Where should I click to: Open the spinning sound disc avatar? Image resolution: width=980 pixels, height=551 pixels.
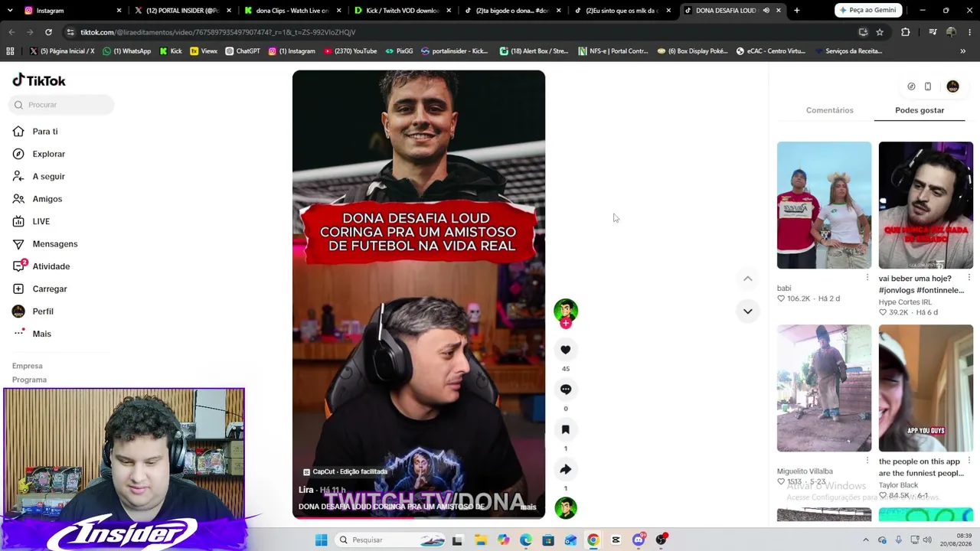pos(566,508)
